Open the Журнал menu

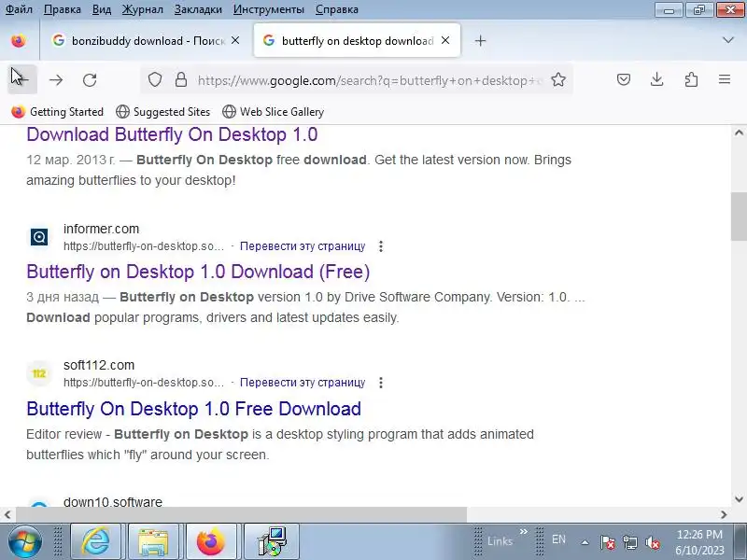point(143,9)
